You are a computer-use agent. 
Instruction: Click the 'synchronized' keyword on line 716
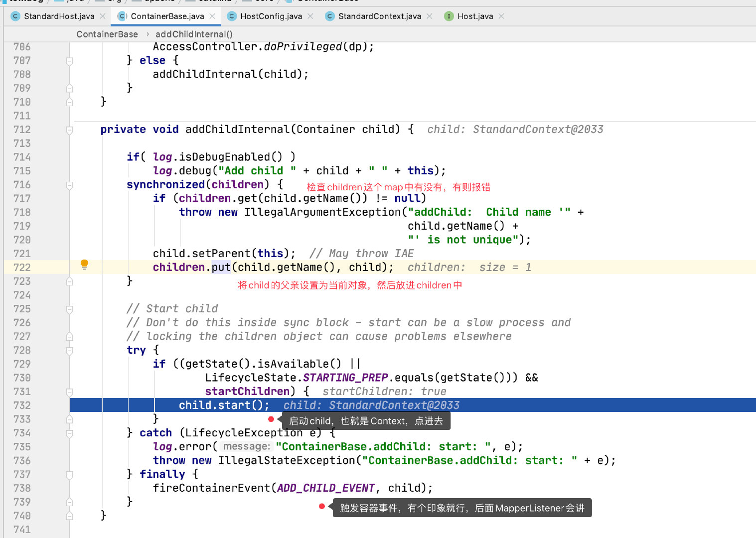pyautogui.click(x=165, y=185)
